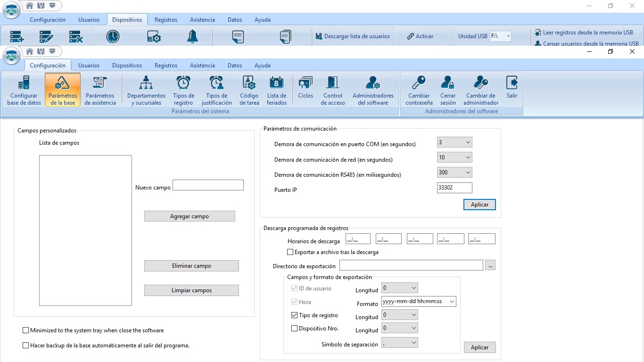The height and width of the screenshot is (362, 644).
Task: Toggle Exportar a archivo tras la descarga
Action: (x=290, y=252)
